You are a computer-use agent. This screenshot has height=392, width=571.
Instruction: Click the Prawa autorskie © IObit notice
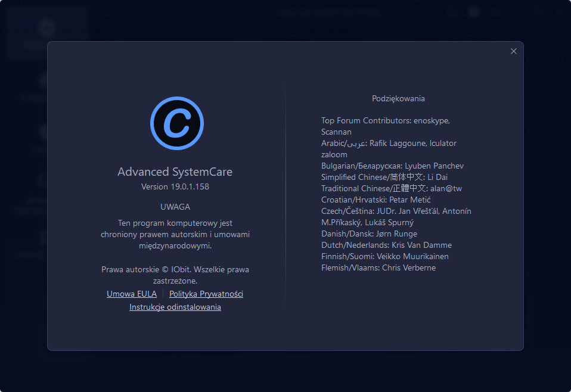(175, 275)
